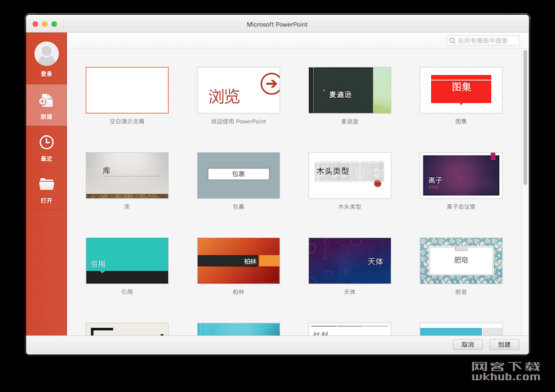Select the 库 template thumbnail

tap(127, 175)
